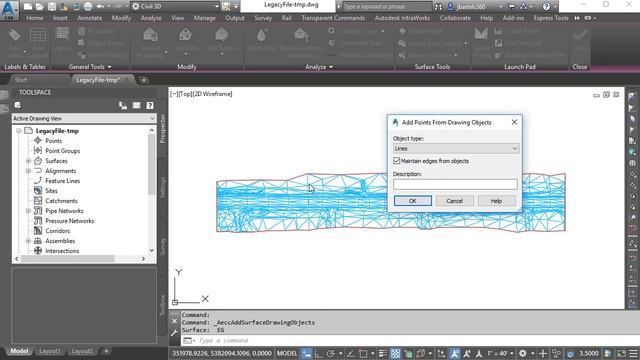
Task: Click the workspace switching gear icon
Action: tap(522, 353)
